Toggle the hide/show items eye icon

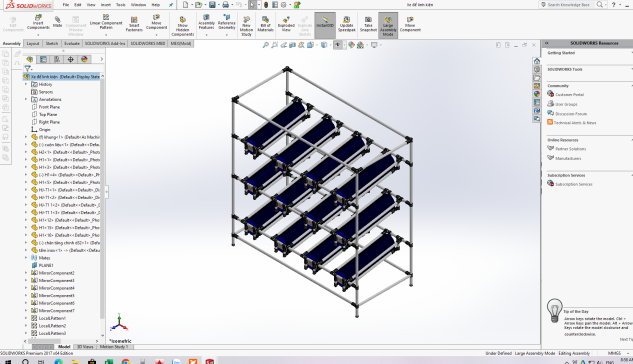point(337,45)
